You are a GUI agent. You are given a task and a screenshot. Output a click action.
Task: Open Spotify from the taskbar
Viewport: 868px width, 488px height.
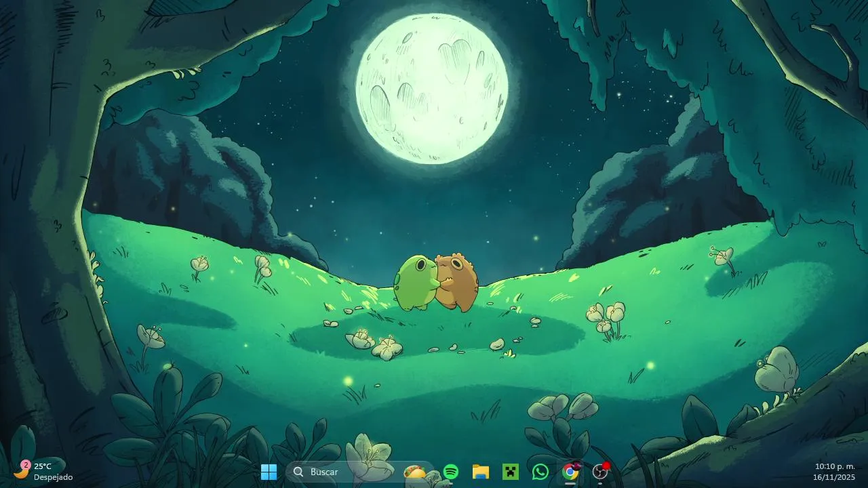[x=450, y=472]
